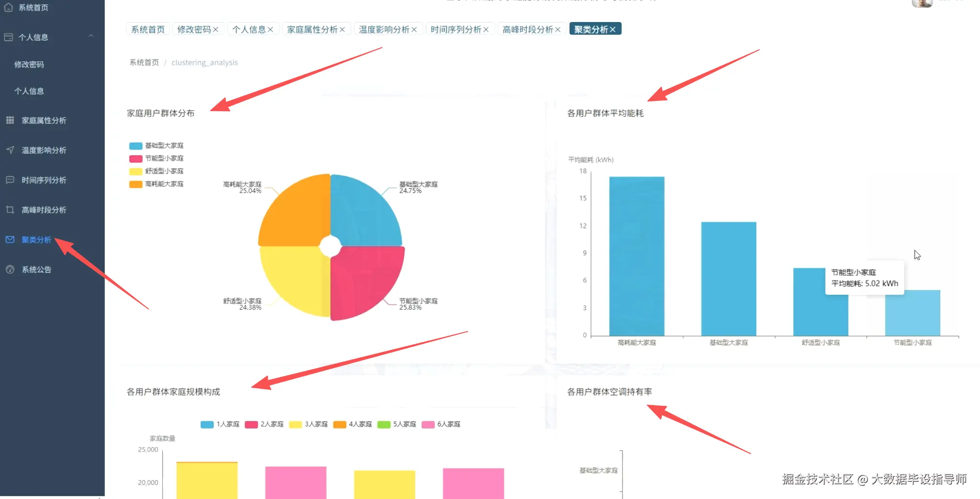Click the 高峰时段分析 sidebar icon
980x499 pixels.
point(10,209)
